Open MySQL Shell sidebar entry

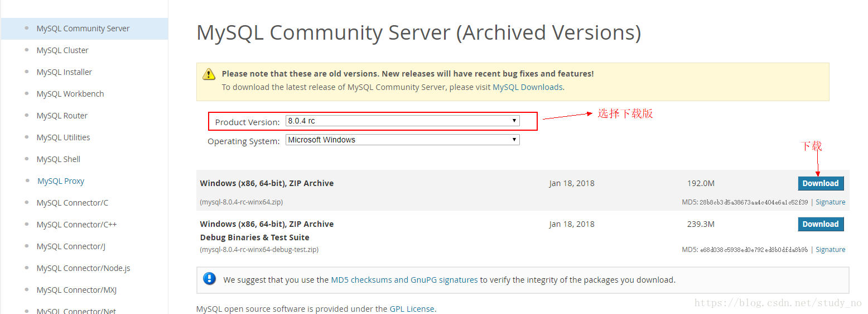tap(59, 159)
